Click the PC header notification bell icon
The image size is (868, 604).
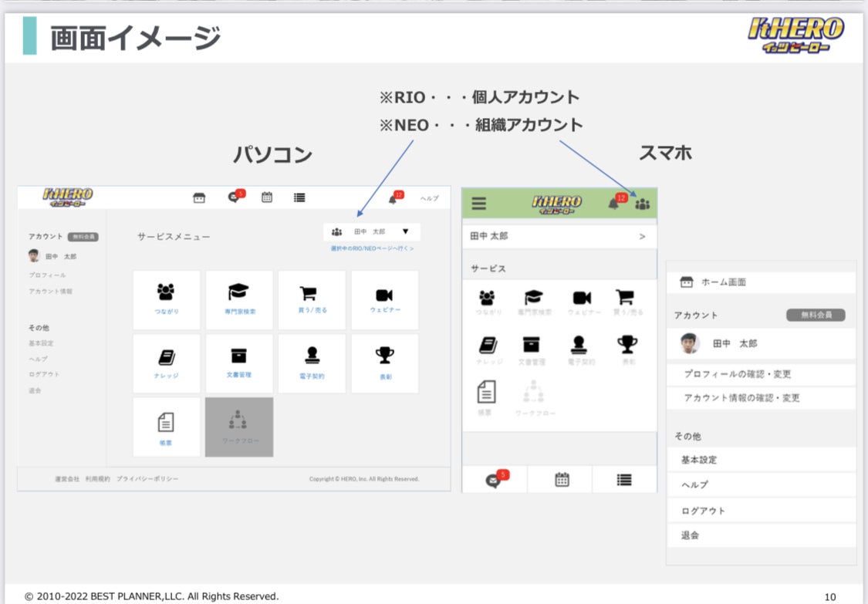pos(394,197)
